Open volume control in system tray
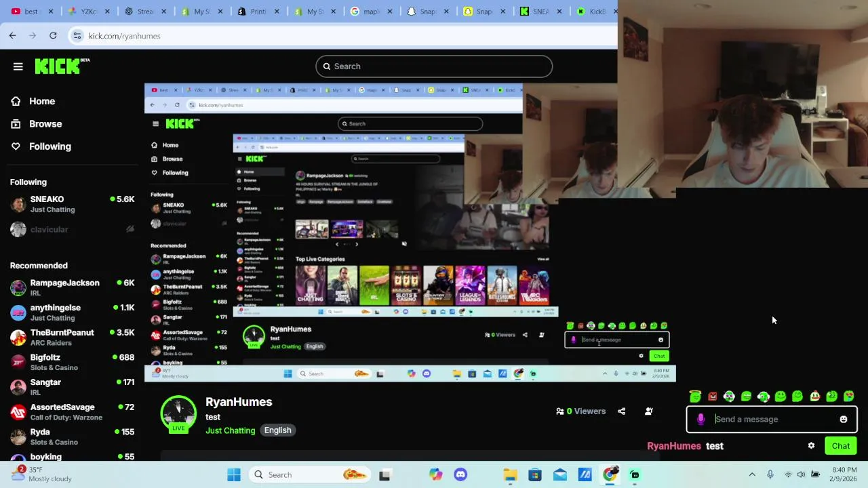Image resolution: width=868 pixels, height=488 pixels. [802, 474]
